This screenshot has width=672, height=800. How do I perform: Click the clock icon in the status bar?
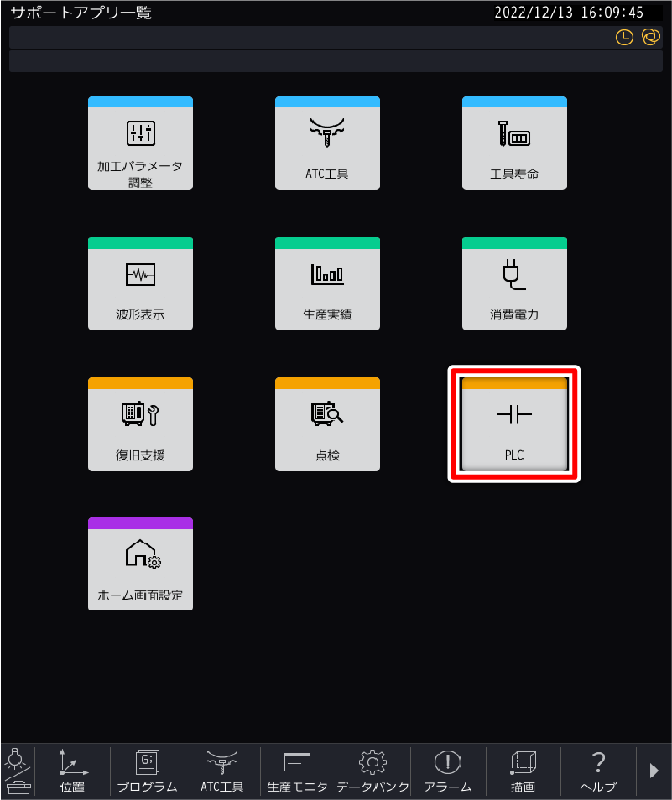(624, 37)
